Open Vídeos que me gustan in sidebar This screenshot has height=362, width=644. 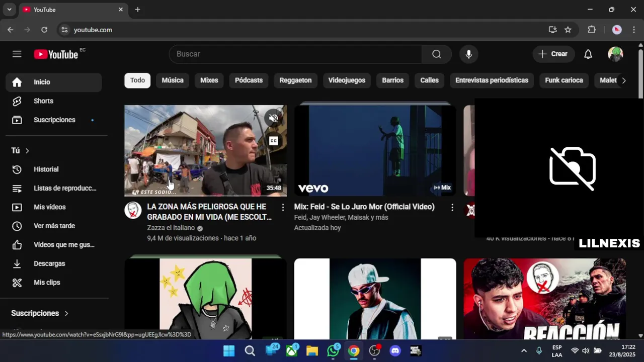(x=54, y=245)
